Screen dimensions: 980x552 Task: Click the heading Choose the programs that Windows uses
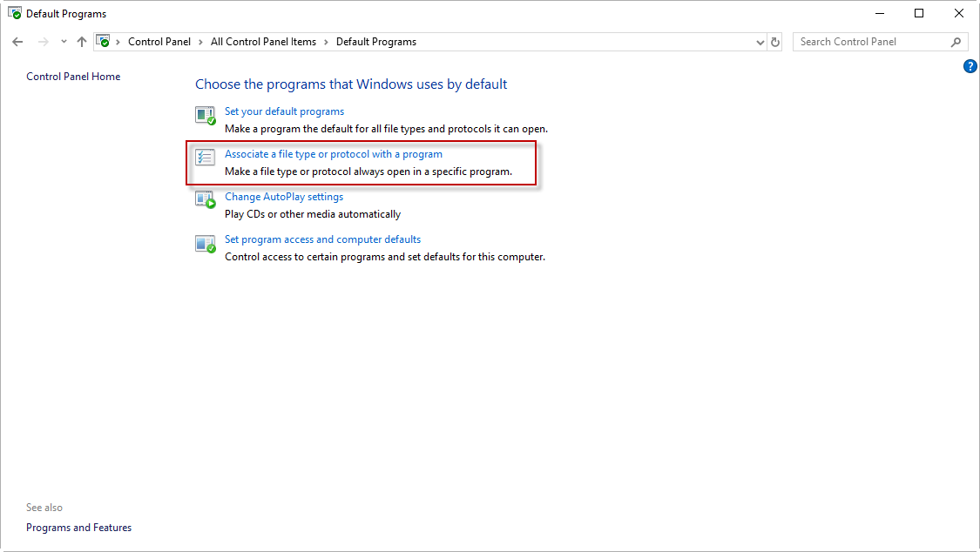[x=351, y=84]
